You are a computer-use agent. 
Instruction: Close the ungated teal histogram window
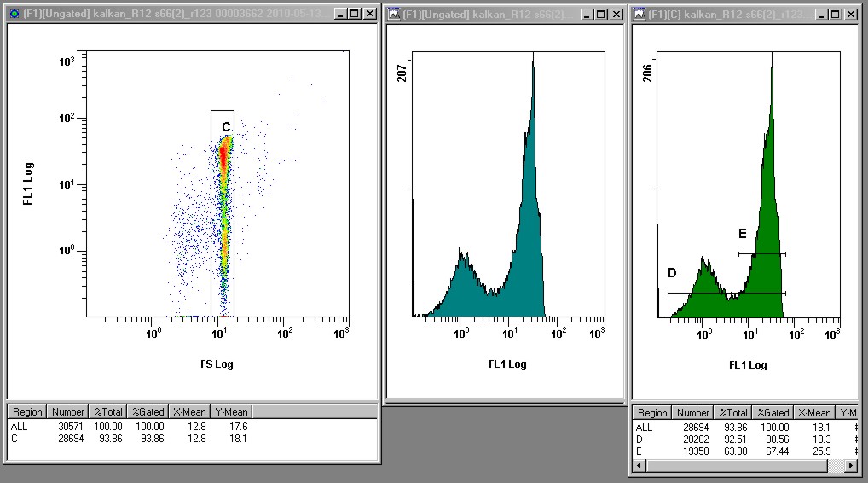615,14
